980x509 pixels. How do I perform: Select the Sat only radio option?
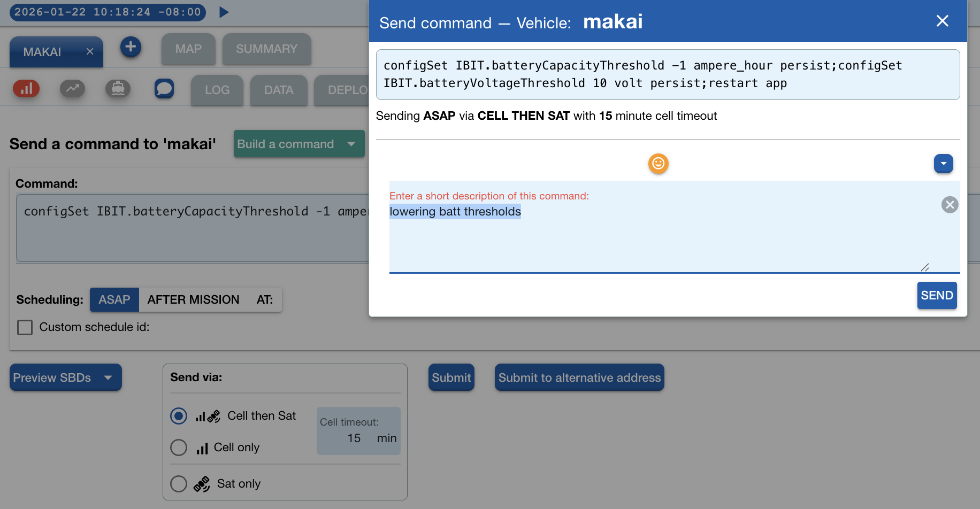179,484
